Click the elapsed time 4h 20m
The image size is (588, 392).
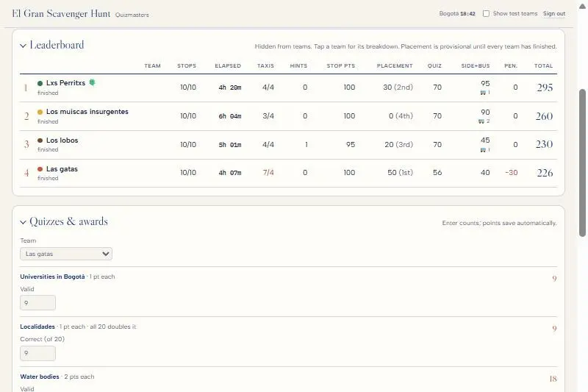(x=230, y=88)
